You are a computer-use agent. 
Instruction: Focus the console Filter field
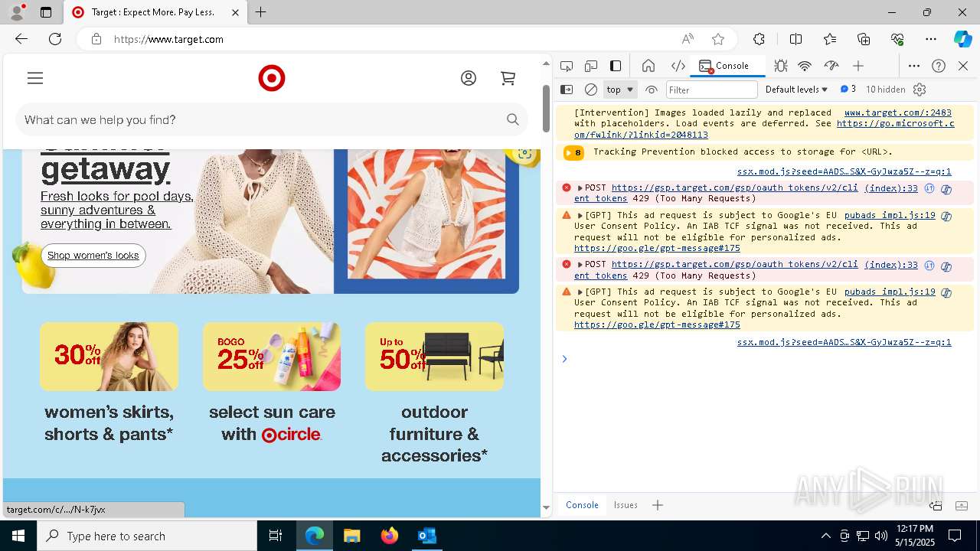pyautogui.click(x=711, y=90)
